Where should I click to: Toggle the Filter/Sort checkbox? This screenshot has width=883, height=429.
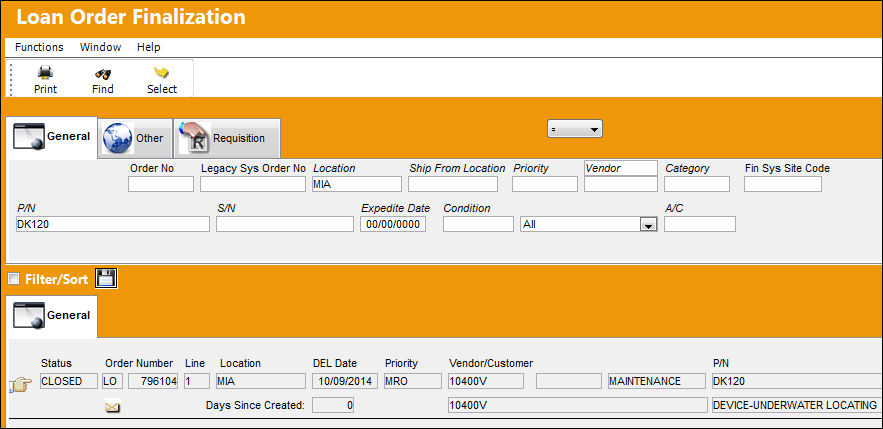(x=14, y=279)
